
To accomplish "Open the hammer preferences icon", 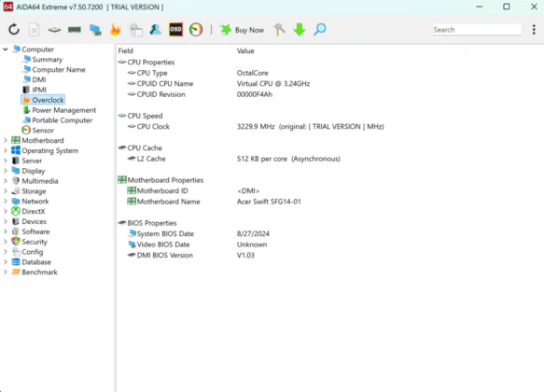I will click(279, 30).
